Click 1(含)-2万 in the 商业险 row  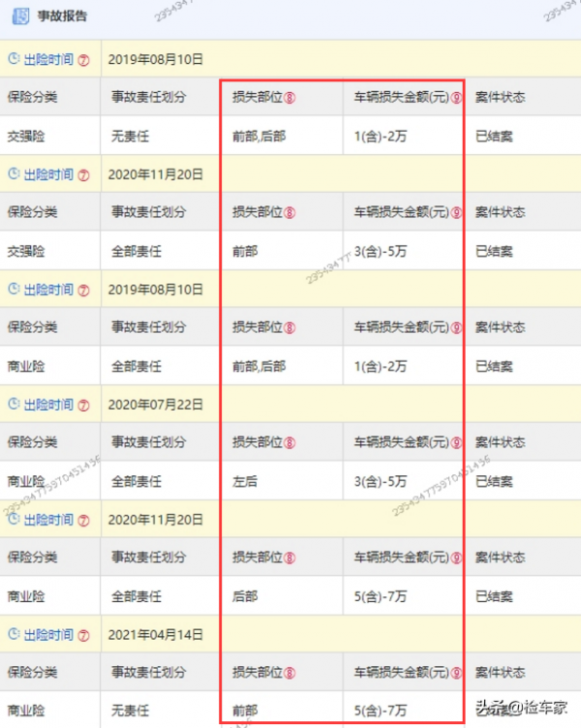pyautogui.click(x=381, y=367)
